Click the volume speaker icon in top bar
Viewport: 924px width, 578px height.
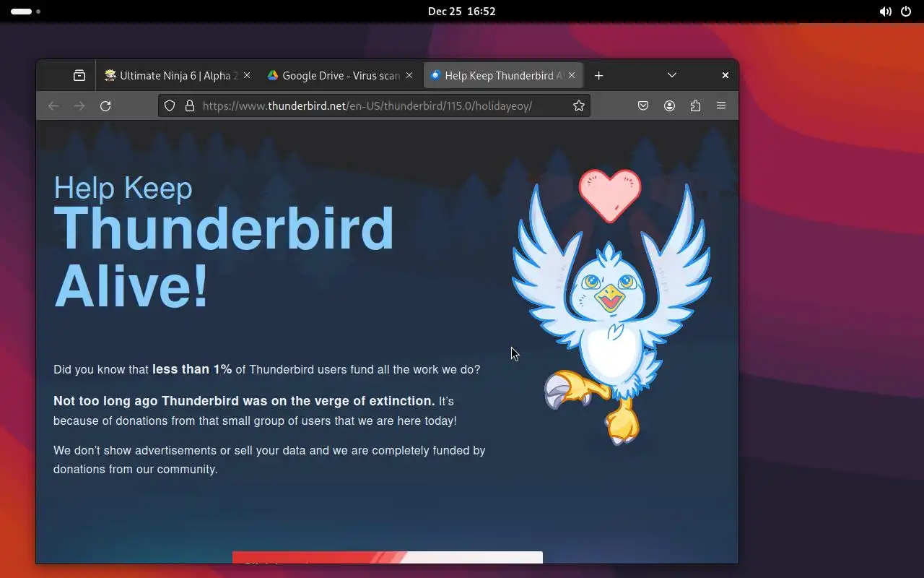pos(885,12)
